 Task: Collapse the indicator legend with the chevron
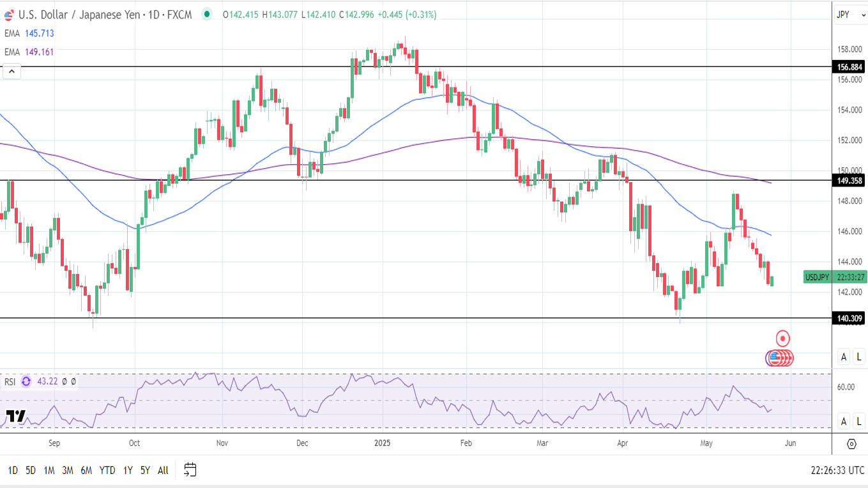click(11, 72)
